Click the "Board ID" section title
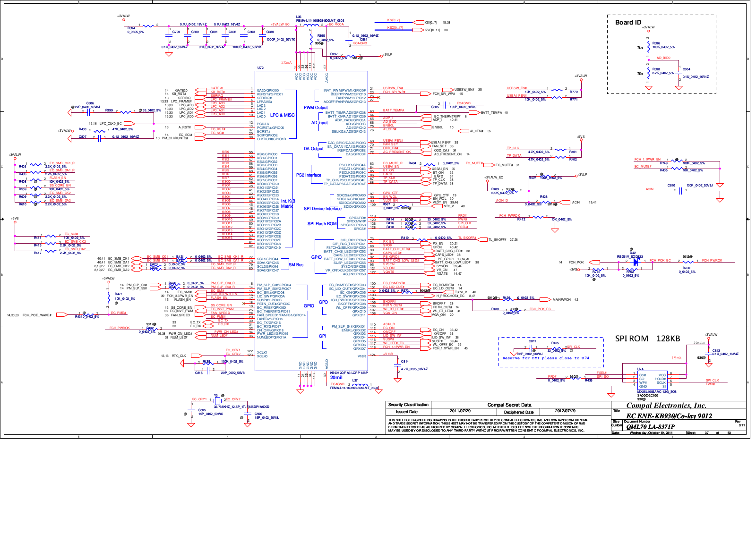The image size is (756, 534). (x=628, y=22)
